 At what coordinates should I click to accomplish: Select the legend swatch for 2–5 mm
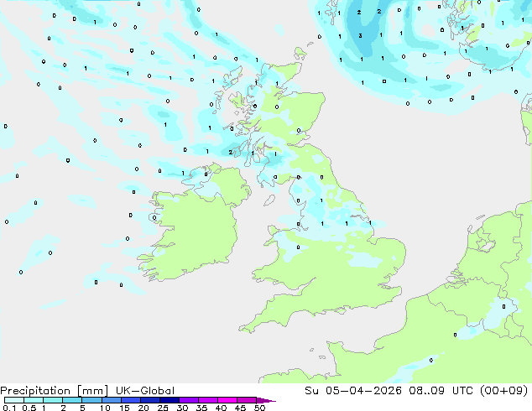click(x=72, y=400)
